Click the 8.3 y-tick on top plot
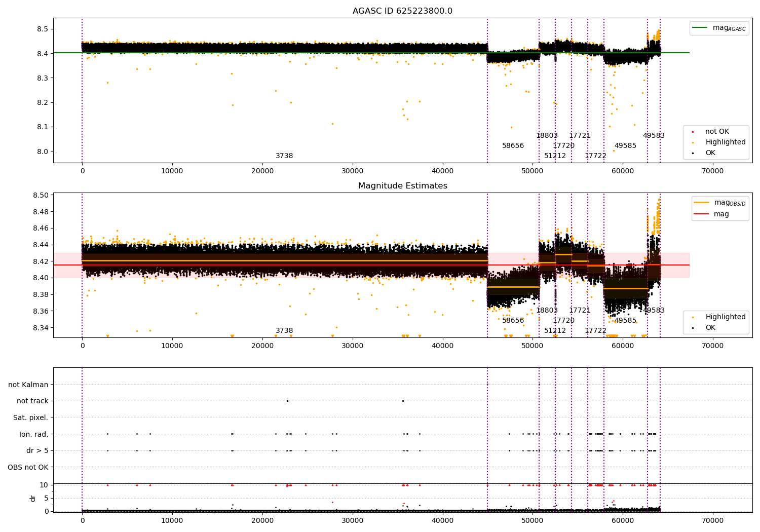The image size is (760, 532). click(43, 78)
